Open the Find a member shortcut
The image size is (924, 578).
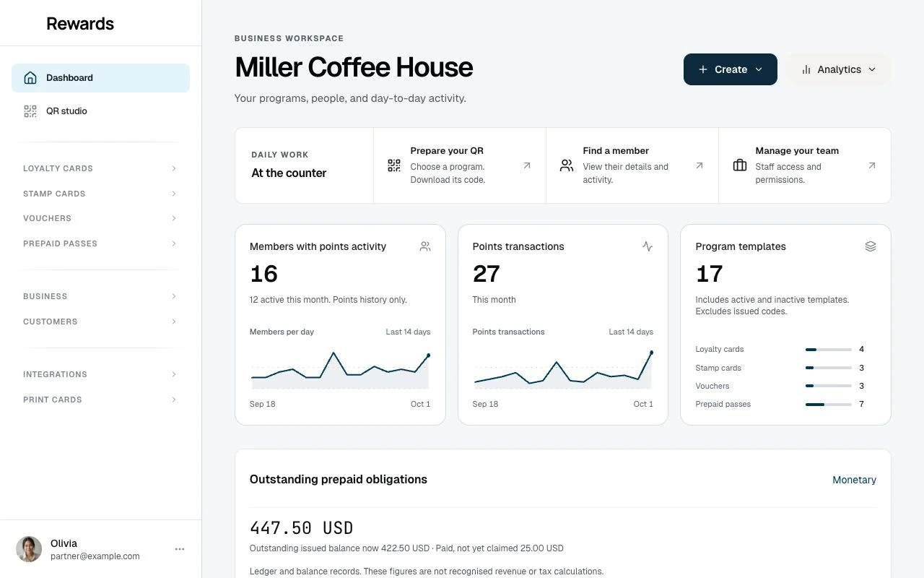pyautogui.click(x=632, y=165)
